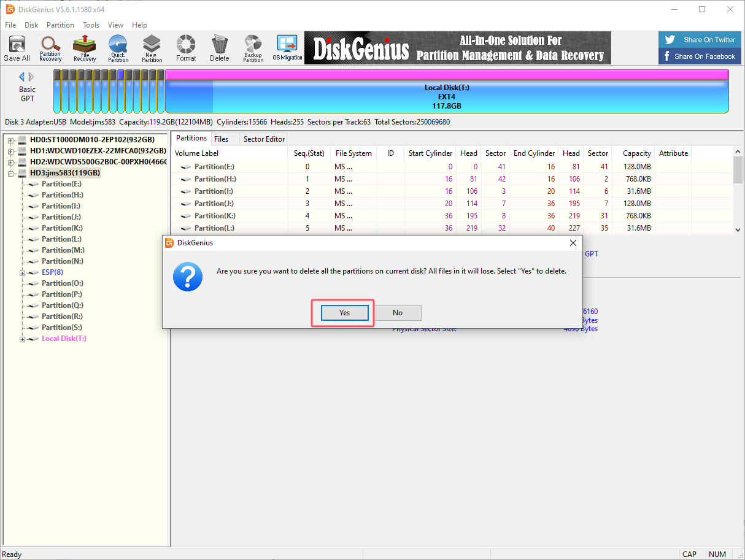Launch File Recovery from toolbar

click(85, 48)
